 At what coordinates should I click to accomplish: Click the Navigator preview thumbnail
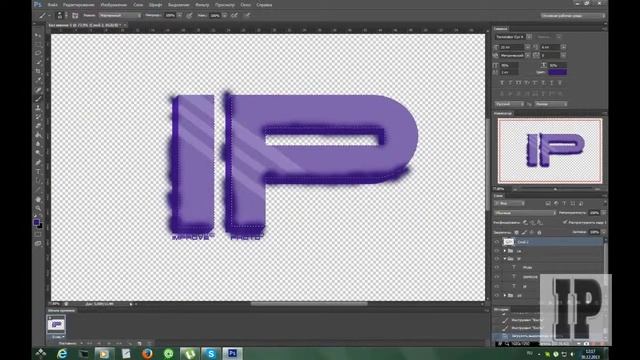[550, 151]
